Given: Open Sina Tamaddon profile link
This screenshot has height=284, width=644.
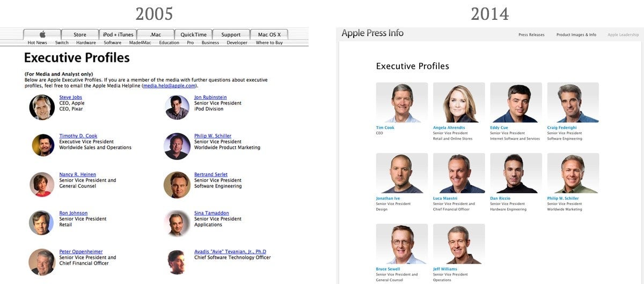Looking at the screenshot, I should [211, 213].
